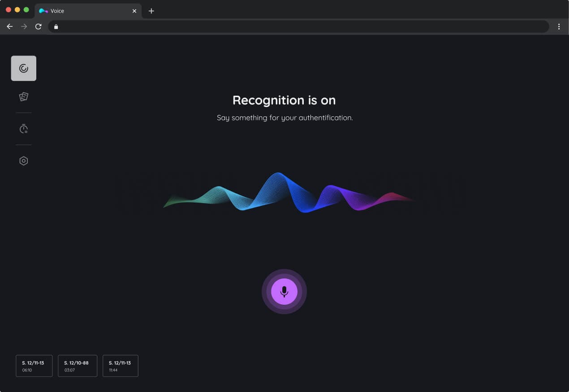Toggle the purple microphone button

point(284,292)
